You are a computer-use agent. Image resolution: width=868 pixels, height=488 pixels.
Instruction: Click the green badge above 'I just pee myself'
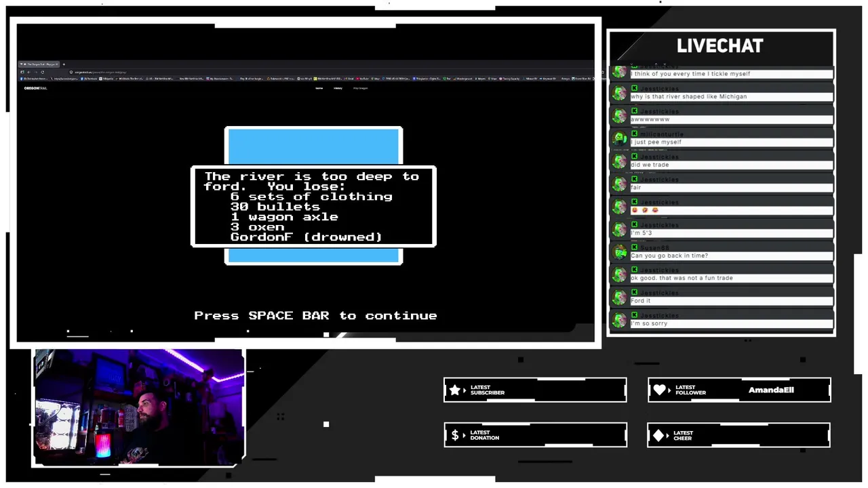[x=634, y=134]
